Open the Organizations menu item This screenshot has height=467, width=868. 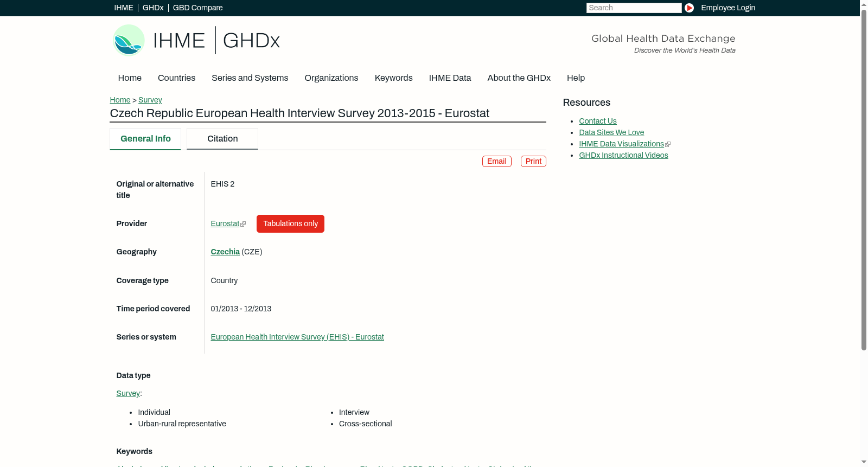pyautogui.click(x=331, y=78)
